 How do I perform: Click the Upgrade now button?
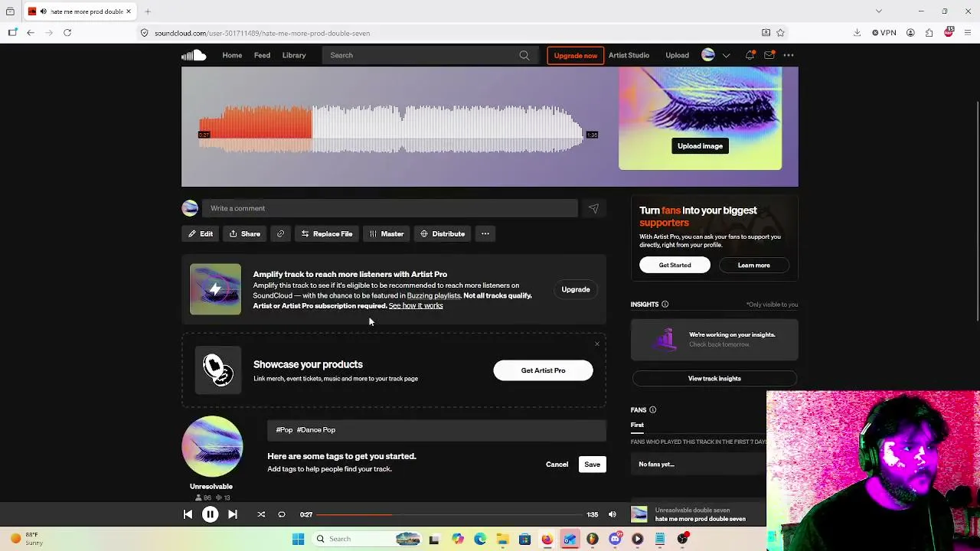pos(576,55)
